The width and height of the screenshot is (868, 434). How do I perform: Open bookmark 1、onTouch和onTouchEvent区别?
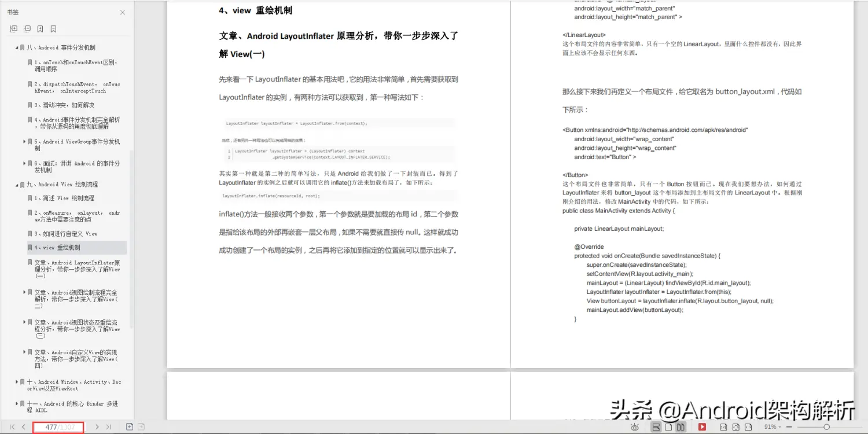(75, 65)
